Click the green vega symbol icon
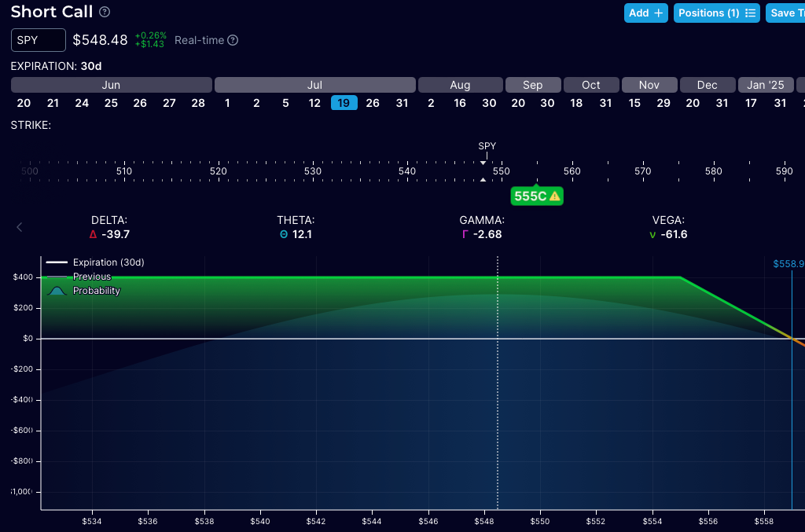 click(652, 235)
